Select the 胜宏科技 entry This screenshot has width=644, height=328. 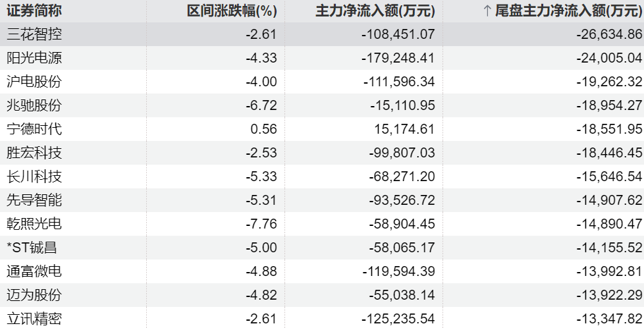point(34,153)
